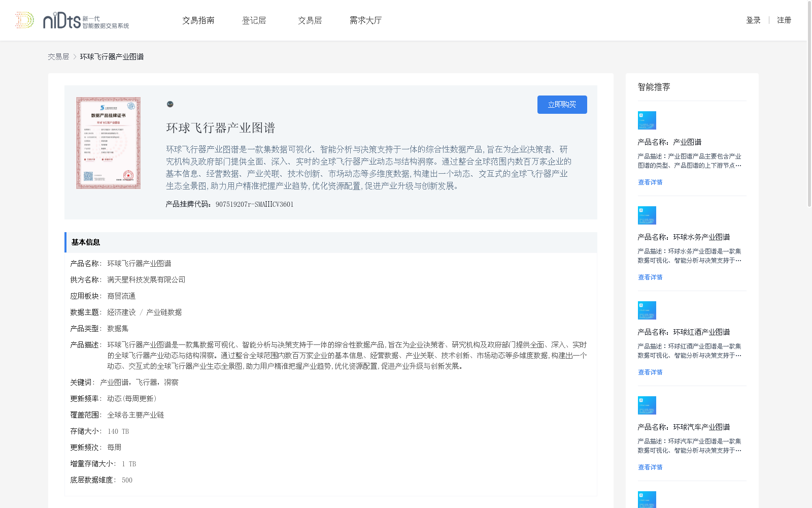Screen dimensions: 812x508
Task: Click the 立即购买 button
Action: point(562,105)
